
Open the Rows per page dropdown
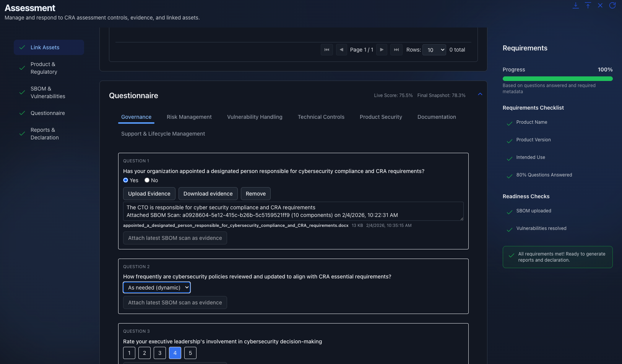[434, 50]
